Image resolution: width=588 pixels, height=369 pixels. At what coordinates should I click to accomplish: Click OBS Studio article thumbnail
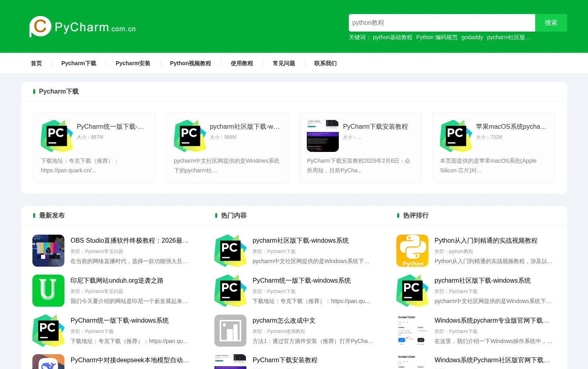pos(48,251)
